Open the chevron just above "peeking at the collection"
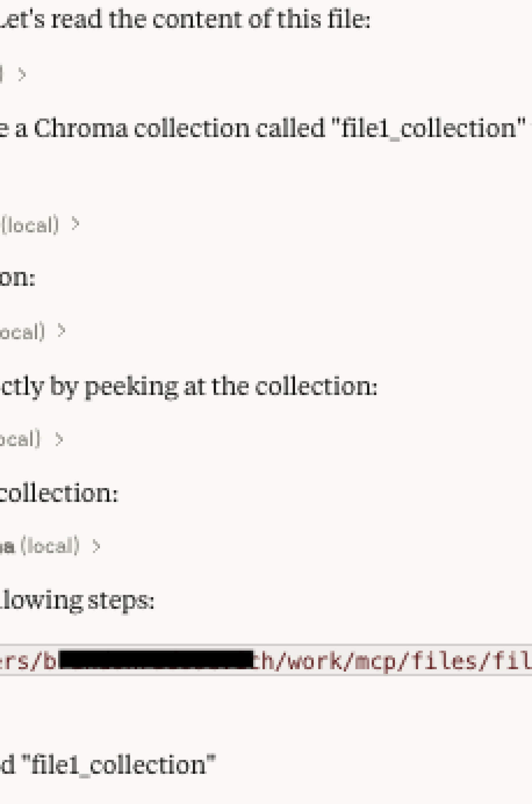The width and height of the screenshot is (532, 804). point(61,330)
